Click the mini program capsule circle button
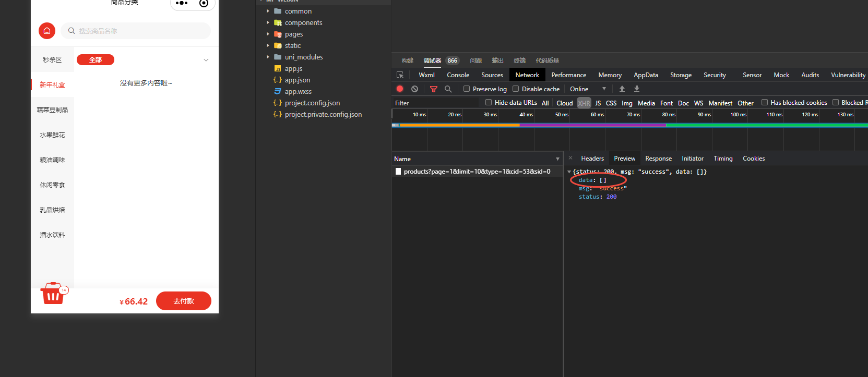 click(204, 4)
